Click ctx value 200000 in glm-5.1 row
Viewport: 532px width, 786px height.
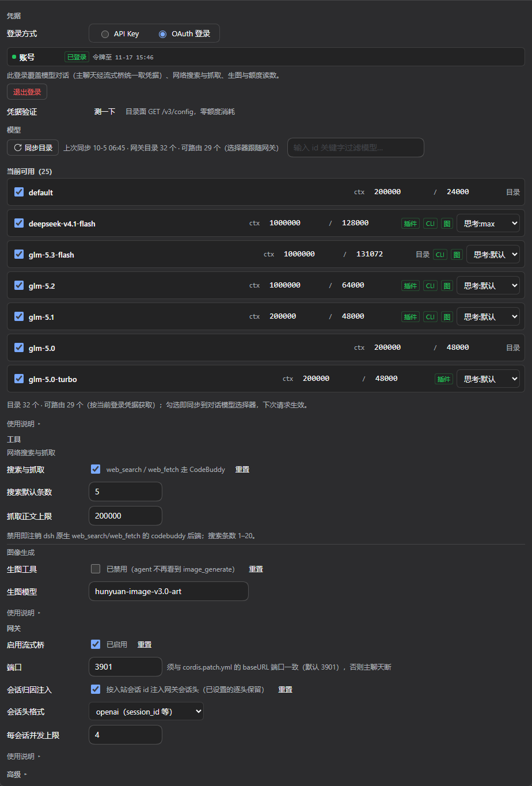pyautogui.click(x=283, y=316)
